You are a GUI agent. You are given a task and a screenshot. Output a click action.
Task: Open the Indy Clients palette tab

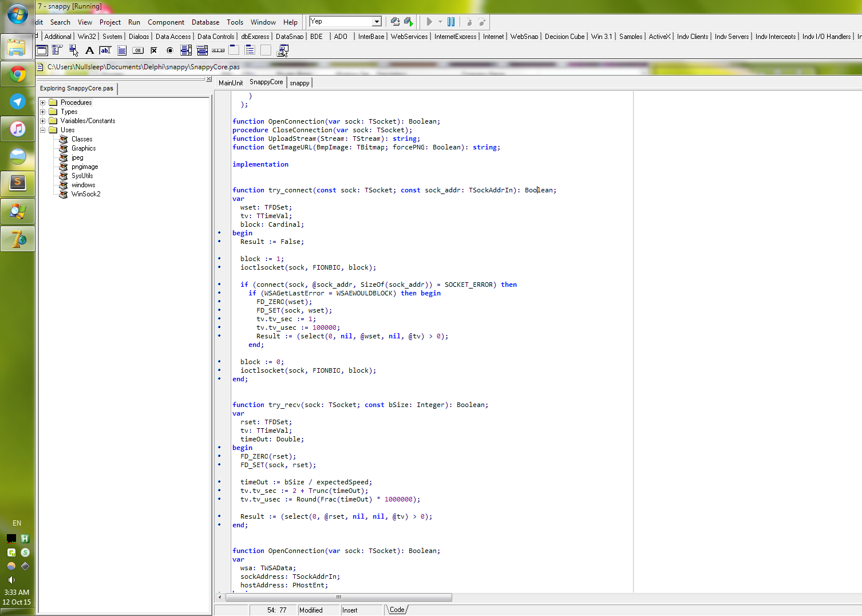(x=693, y=36)
